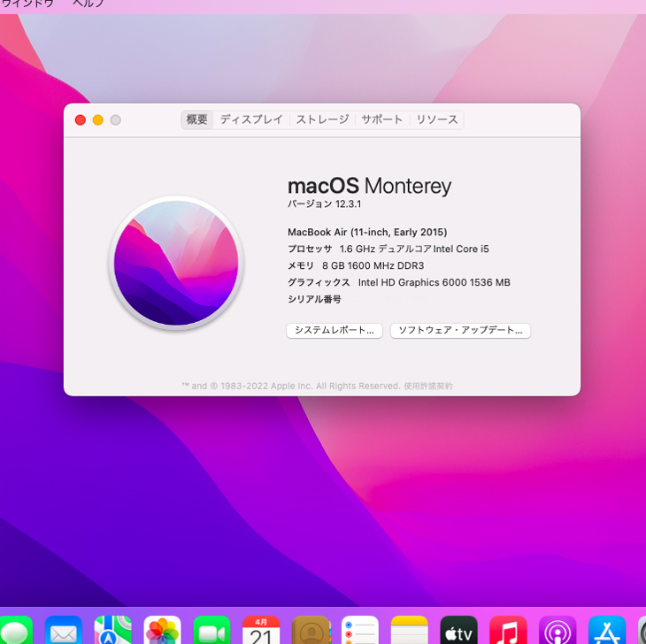
Task: Open the ウインドウ menu in the menu bar
Action: click(27, 4)
